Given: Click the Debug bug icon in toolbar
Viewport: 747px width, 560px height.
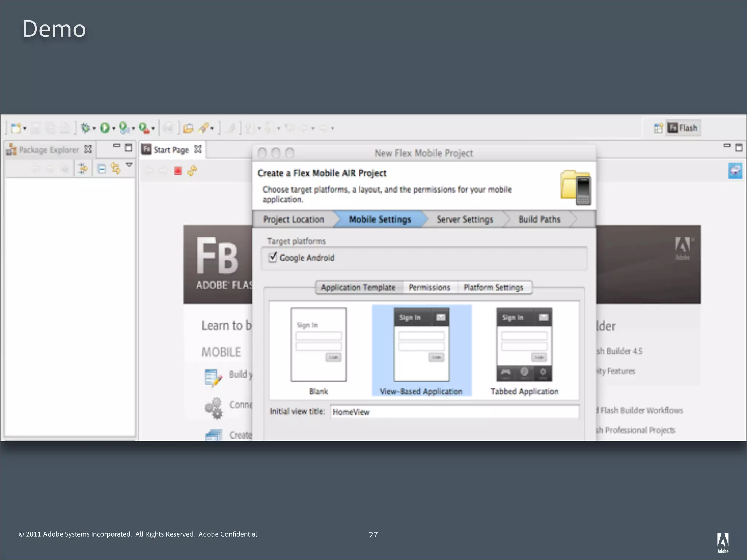Looking at the screenshot, I should point(85,128).
